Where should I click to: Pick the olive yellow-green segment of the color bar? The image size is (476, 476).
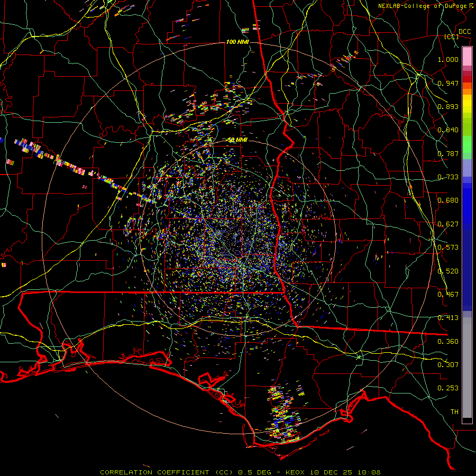tap(467, 127)
